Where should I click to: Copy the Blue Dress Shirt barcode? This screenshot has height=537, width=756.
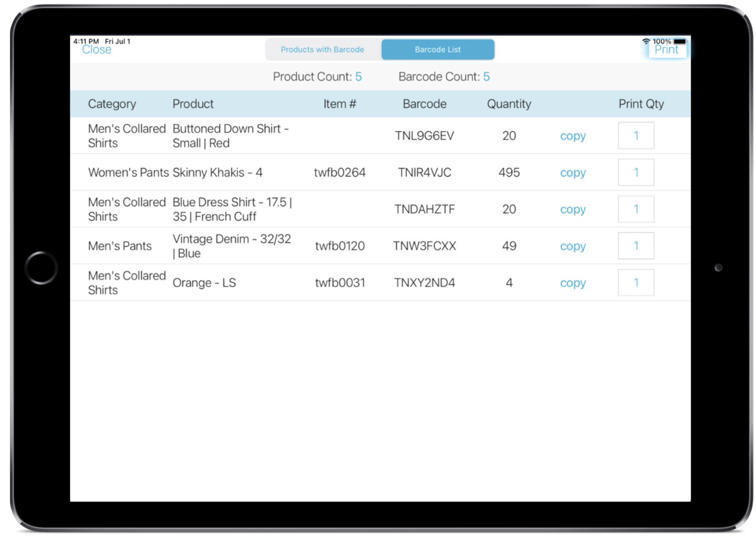pyautogui.click(x=573, y=209)
